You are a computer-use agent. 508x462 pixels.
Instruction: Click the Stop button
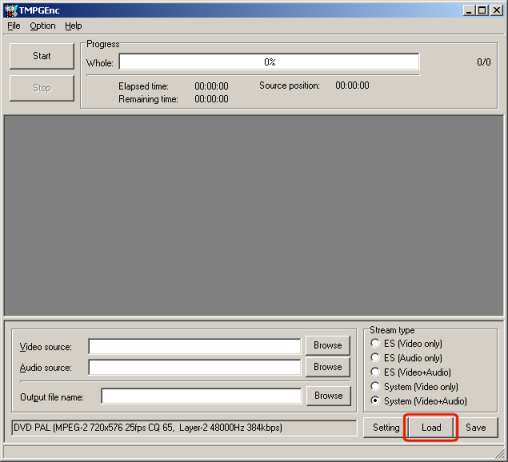42,88
